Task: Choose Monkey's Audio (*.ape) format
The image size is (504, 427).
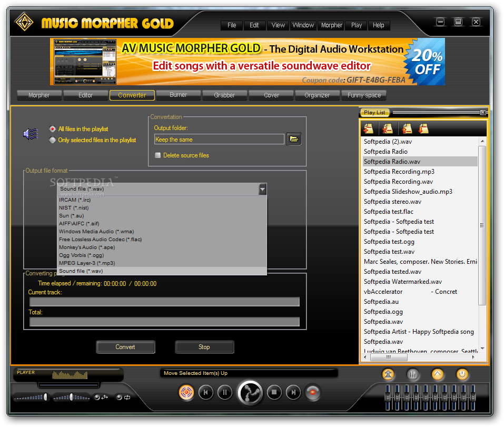Action: [x=162, y=247]
